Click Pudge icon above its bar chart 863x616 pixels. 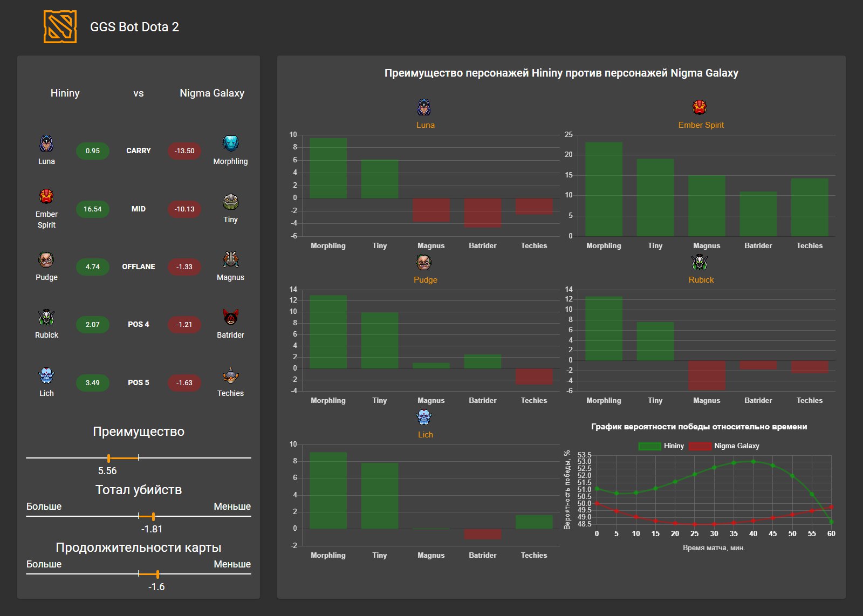pyautogui.click(x=424, y=262)
